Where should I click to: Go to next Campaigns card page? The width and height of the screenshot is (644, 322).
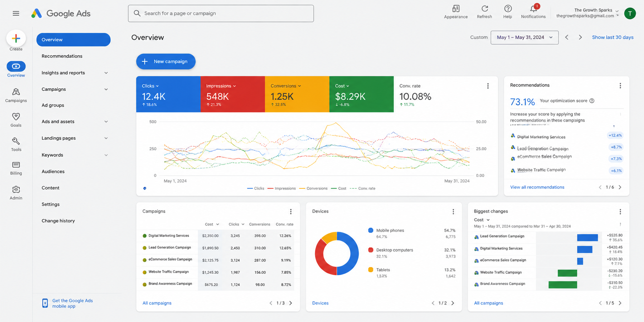point(290,303)
